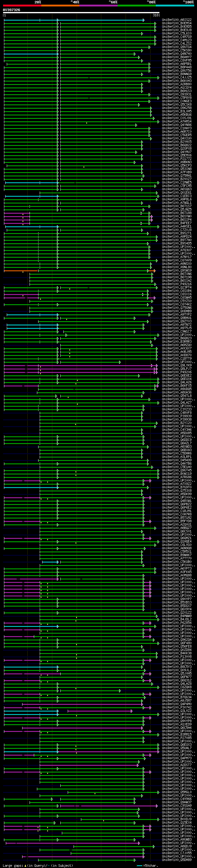Select label UniRef100_C9W1C7

pyautogui.click(x=177, y=331)
